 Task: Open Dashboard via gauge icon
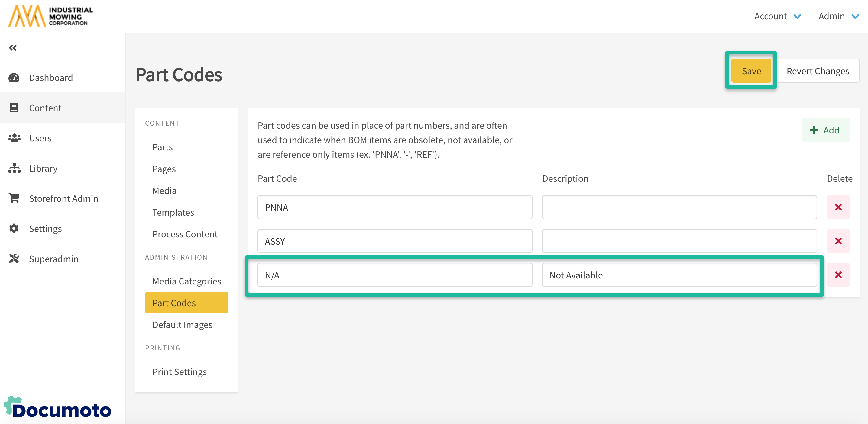14,78
